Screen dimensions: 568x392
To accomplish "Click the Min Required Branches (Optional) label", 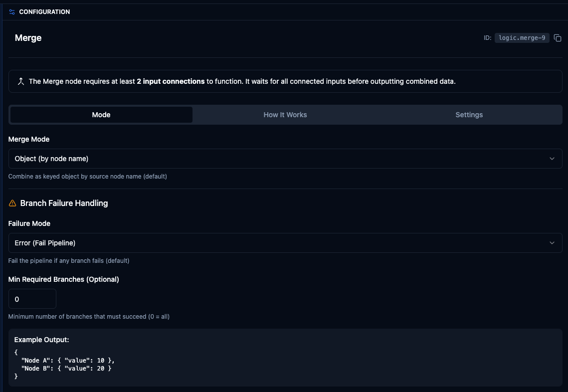I will (63, 279).
